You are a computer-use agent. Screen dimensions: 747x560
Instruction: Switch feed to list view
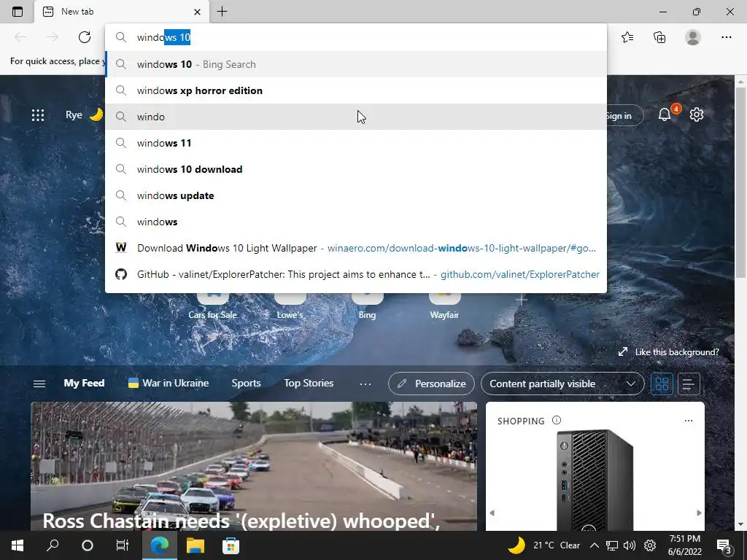689,384
